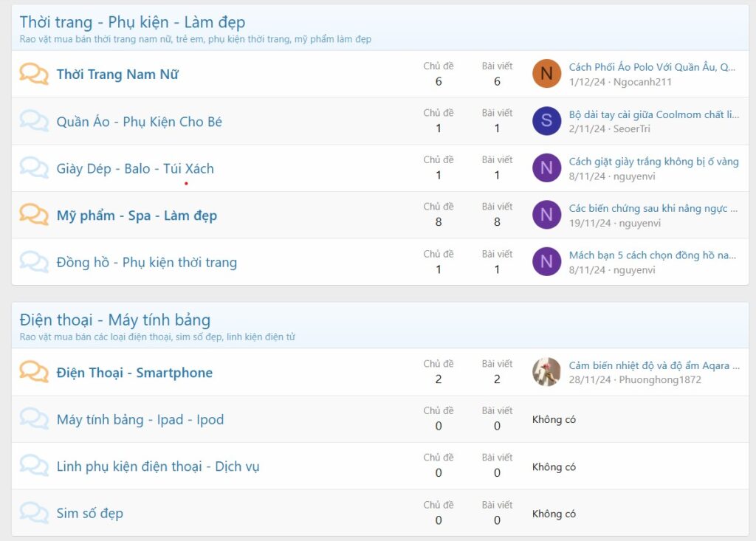Click the forum icon beside Điện Thoại - Smartphone
Viewport: 756px width, 541px height.
point(34,372)
